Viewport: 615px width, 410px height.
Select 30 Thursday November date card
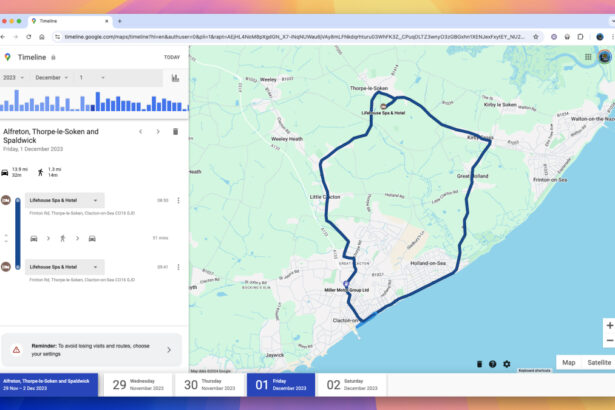(210, 385)
